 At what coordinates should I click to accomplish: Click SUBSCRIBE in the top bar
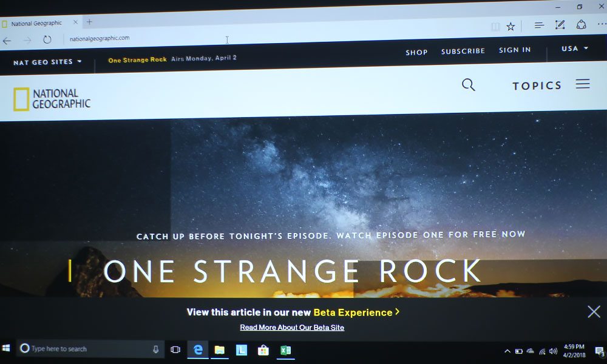(463, 51)
